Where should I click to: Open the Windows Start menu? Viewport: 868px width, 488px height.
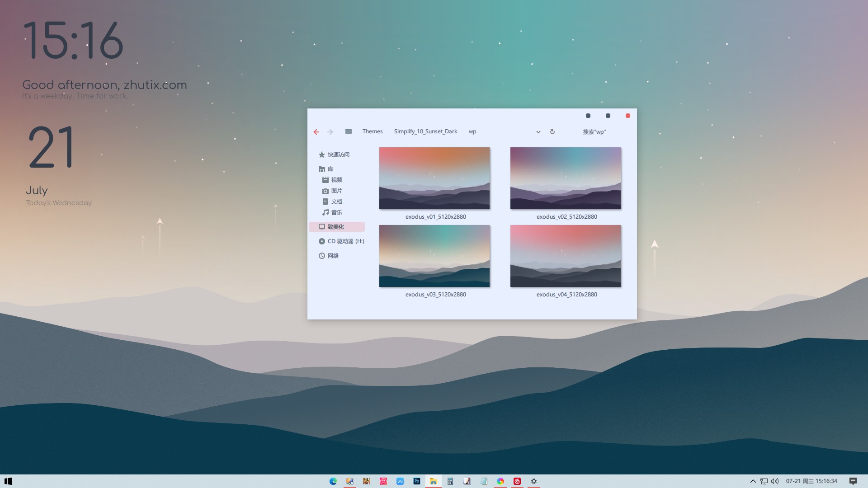pos(8,481)
